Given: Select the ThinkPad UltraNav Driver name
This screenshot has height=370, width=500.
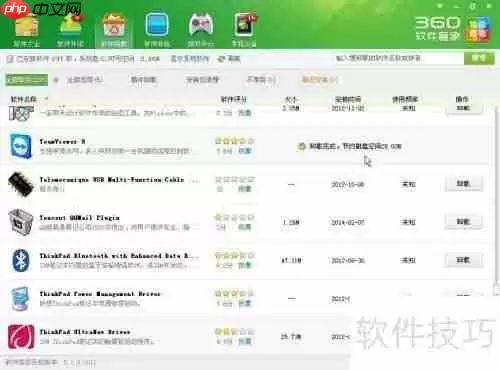Looking at the screenshot, I should click(85, 332).
